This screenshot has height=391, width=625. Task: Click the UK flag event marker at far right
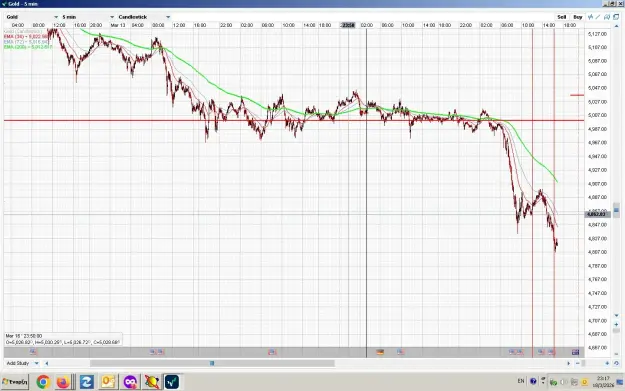coord(575,352)
